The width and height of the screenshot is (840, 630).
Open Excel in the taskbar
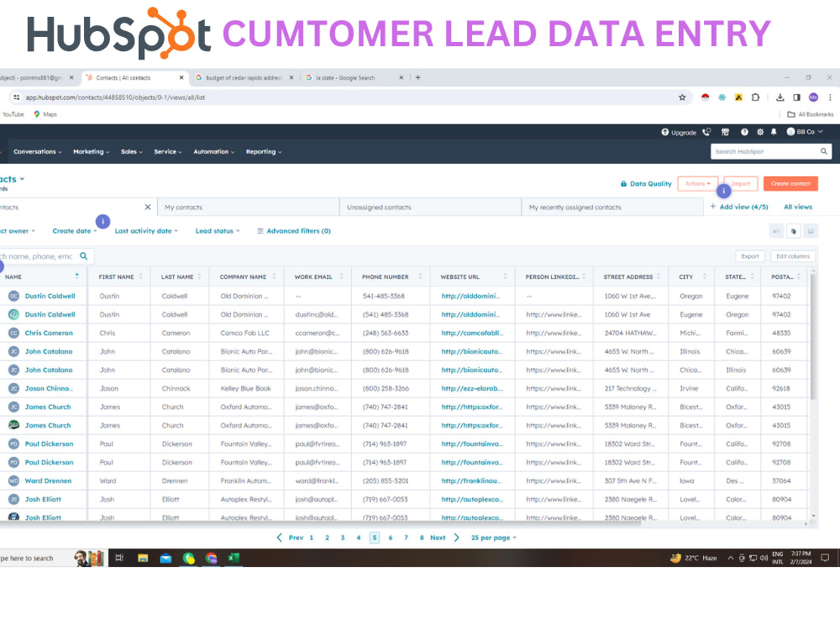(234, 559)
